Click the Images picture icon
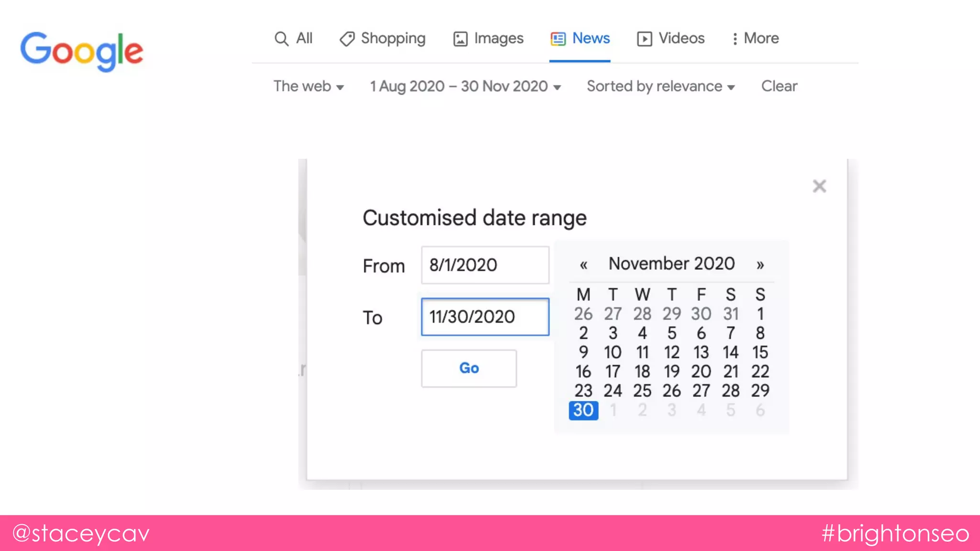This screenshot has width=980, height=551. (460, 39)
